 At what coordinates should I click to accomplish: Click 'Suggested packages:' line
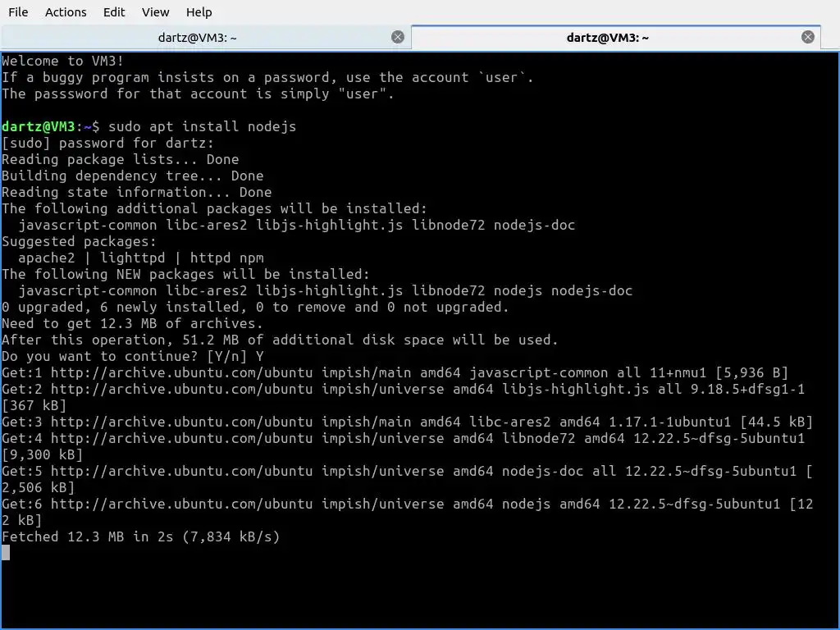[79, 242]
